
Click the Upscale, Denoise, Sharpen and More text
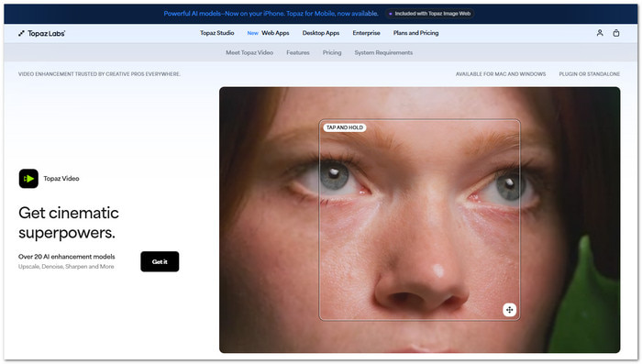(x=66, y=267)
